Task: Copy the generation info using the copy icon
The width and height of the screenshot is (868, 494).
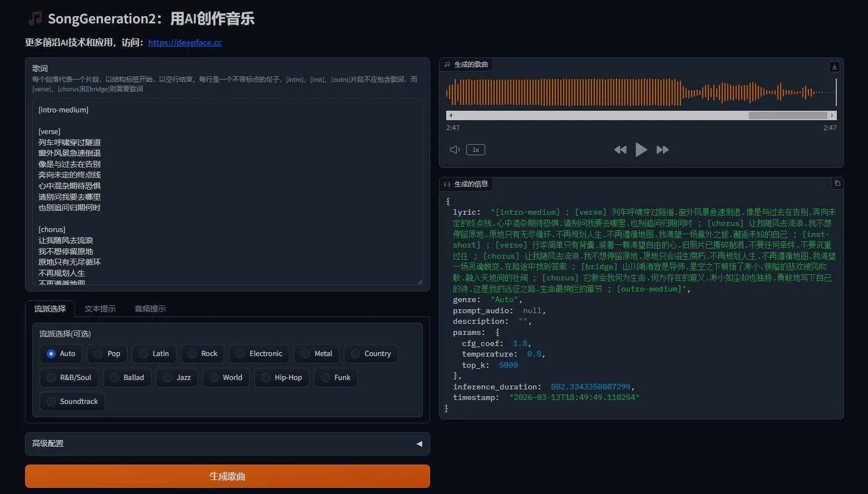Action: point(837,183)
